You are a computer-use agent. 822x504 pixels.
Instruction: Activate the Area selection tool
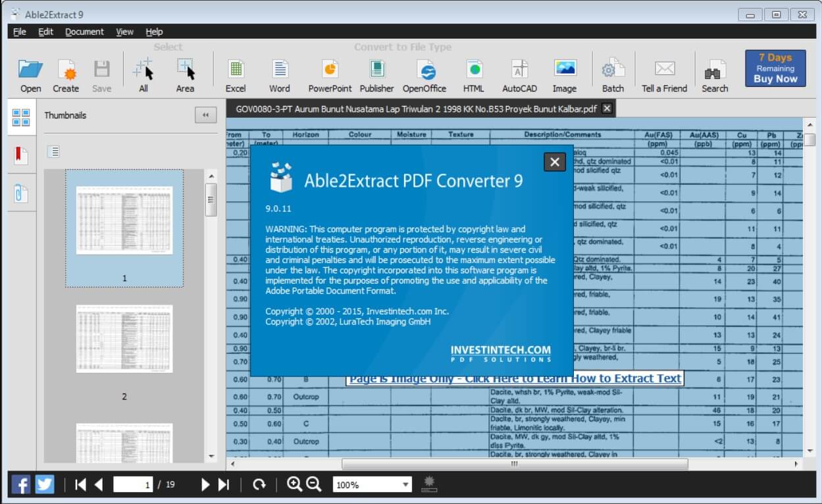(185, 72)
